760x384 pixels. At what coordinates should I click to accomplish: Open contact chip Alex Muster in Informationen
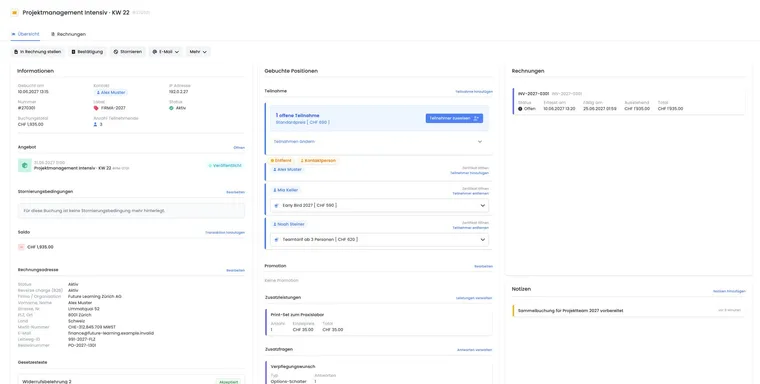tap(111, 92)
